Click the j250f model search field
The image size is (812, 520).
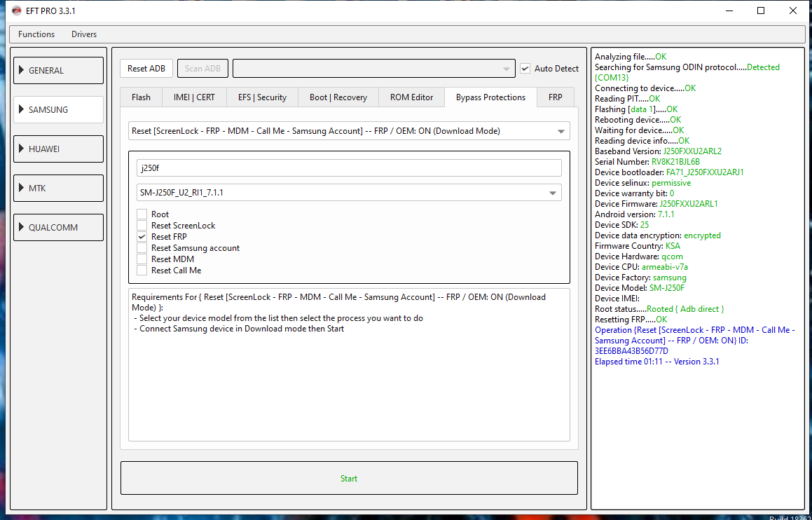click(349, 167)
